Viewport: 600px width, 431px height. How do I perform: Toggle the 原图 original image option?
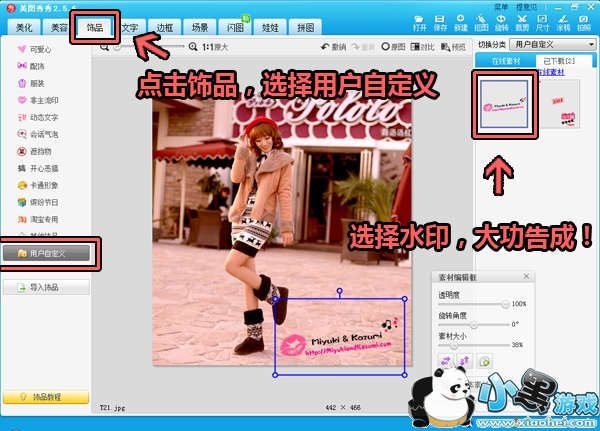tap(393, 47)
